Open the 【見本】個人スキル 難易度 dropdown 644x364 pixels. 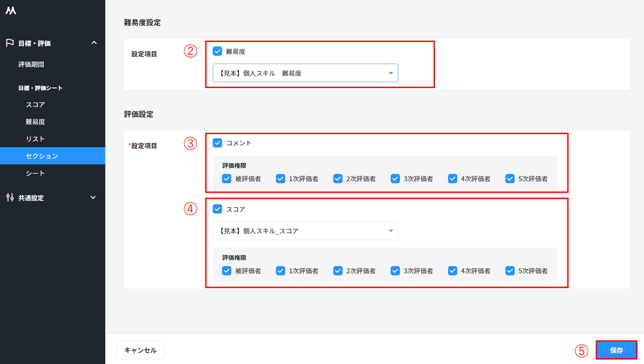pyautogui.click(x=305, y=73)
